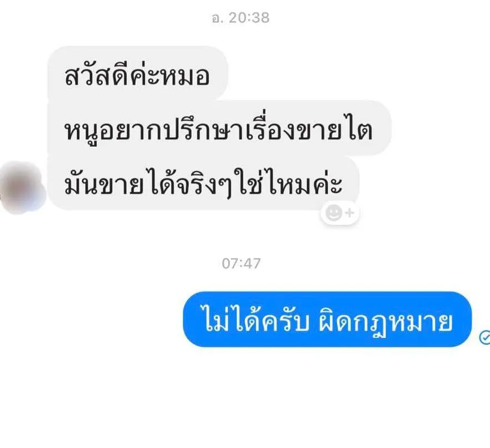Open the emoji reaction picker
The image size is (490, 448).
coord(339,213)
